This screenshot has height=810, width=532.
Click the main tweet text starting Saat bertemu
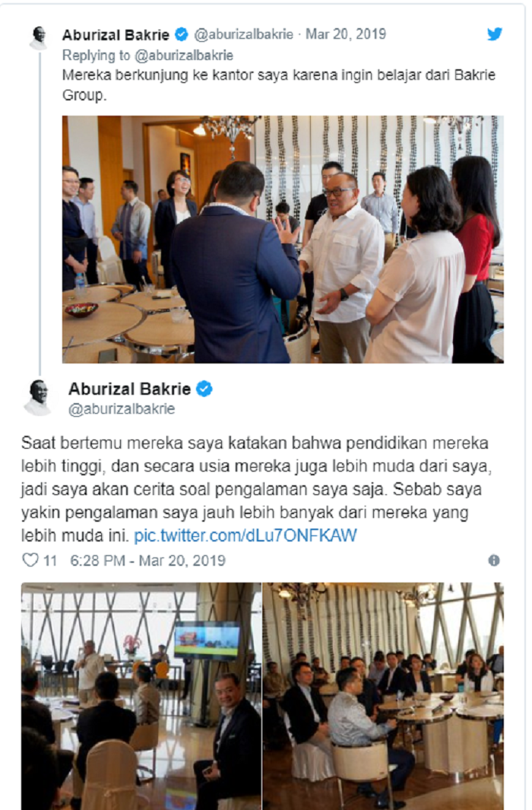[x=256, y=489]
